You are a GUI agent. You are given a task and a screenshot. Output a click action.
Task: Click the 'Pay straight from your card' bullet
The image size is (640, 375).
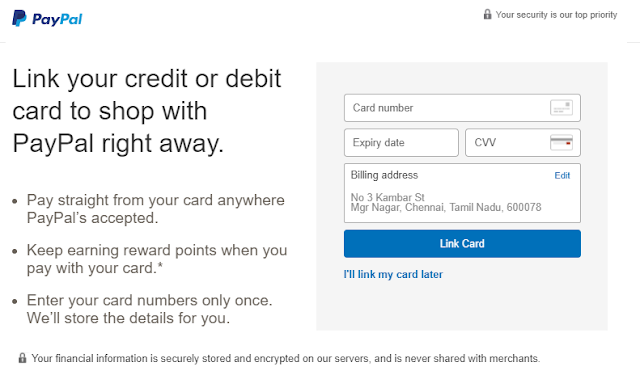156,209
